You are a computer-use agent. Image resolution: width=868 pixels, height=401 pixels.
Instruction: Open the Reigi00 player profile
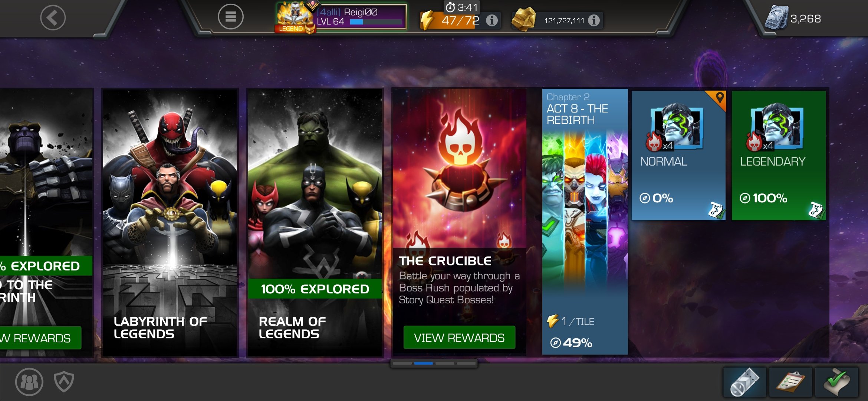[341, 17]
